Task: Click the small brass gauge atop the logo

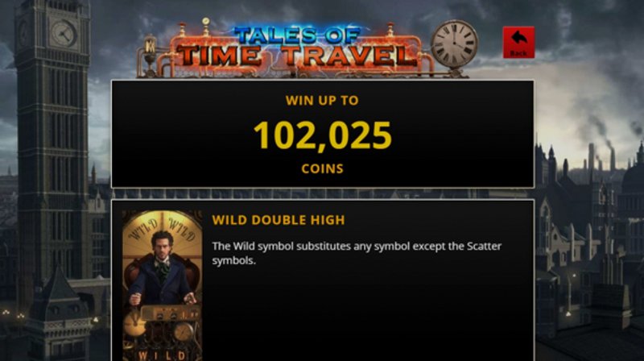Action: pyautogui.click(x=206, y=22)
